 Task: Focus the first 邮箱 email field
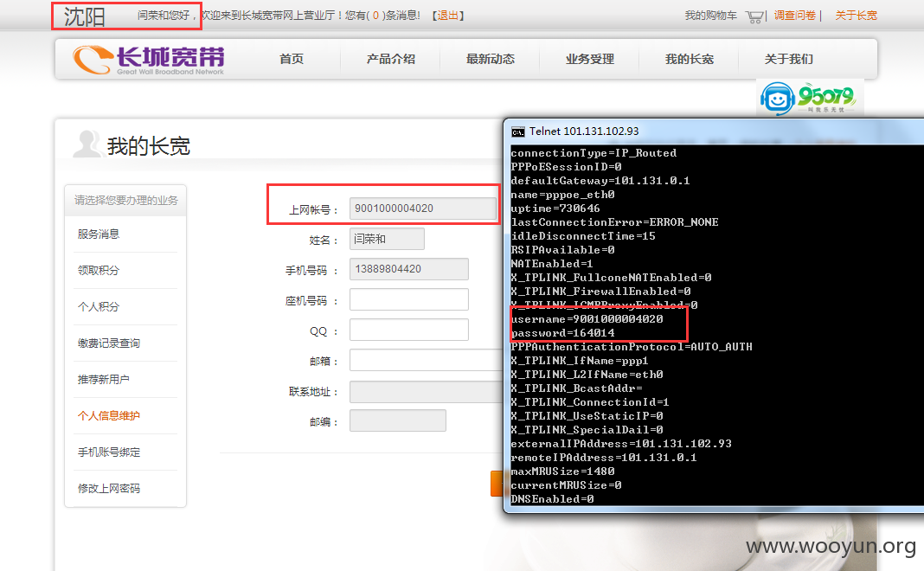pyautogui.click(x=426, y=360)
